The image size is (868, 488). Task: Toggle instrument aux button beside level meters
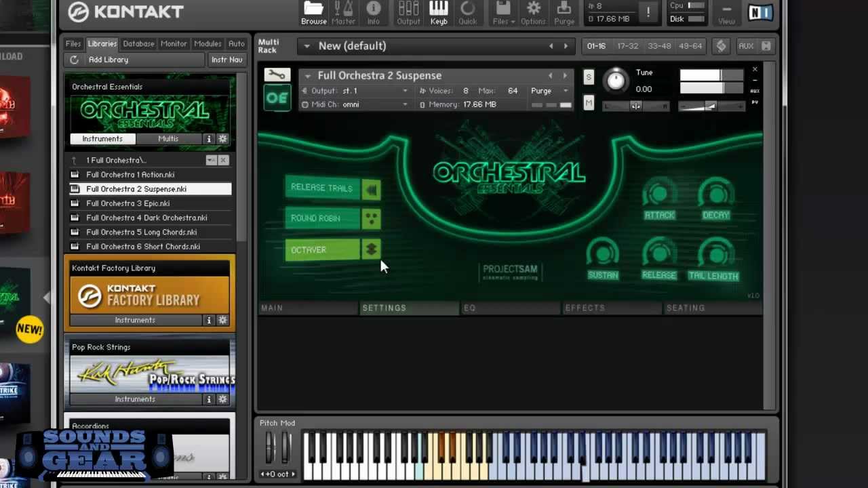pyautogui.click(x=755, y=90)
